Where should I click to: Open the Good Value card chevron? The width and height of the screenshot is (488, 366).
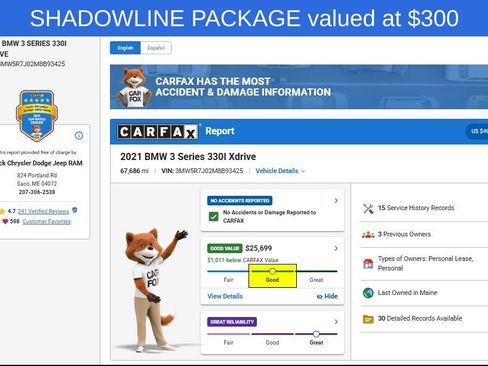pyautogui.click(x=336, y=248)
